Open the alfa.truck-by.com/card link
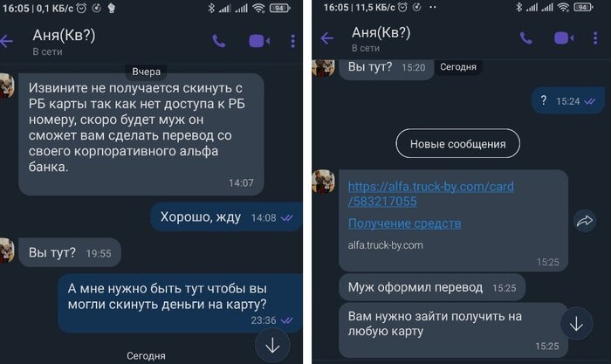This screenshot has width=611, height=364. click(x=430, y=194)
